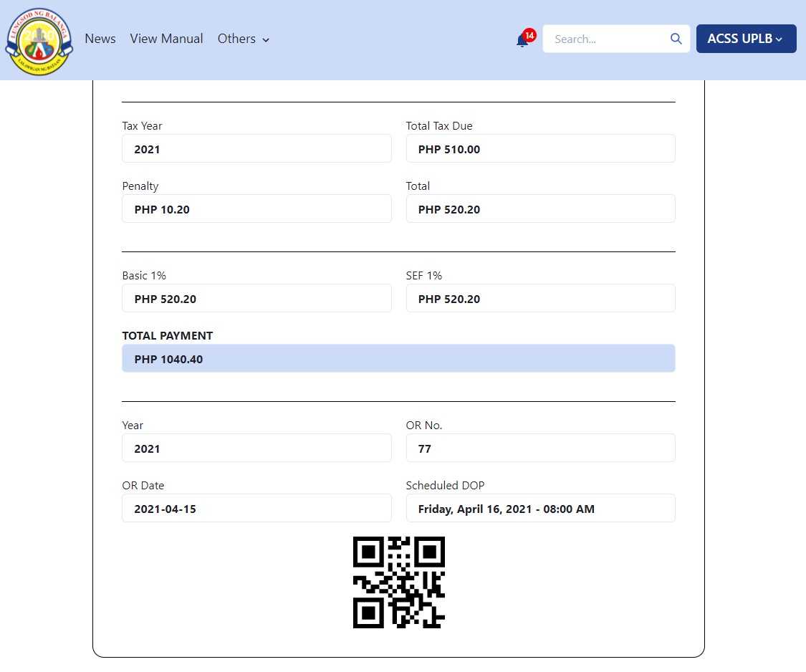
Task: Select the Total field PHP 520.20
Action: point(540,209)
